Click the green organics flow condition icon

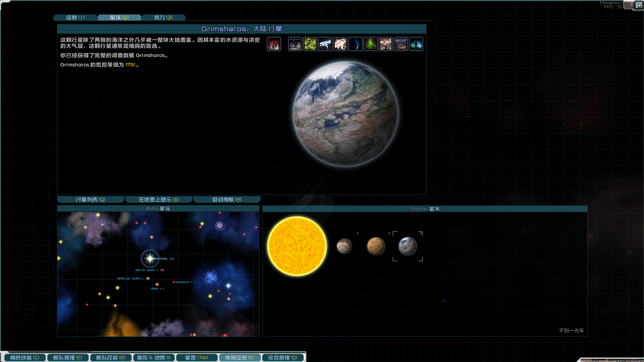[x=370, y=44]
